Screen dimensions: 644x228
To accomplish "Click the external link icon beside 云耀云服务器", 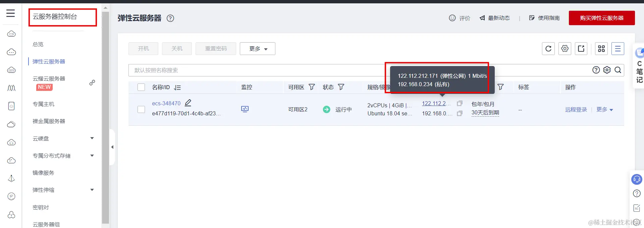I will [92, 82].
